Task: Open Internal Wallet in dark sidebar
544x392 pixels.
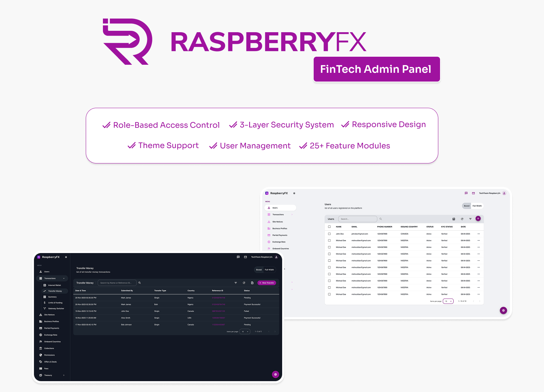Action: tap(54, 285)
